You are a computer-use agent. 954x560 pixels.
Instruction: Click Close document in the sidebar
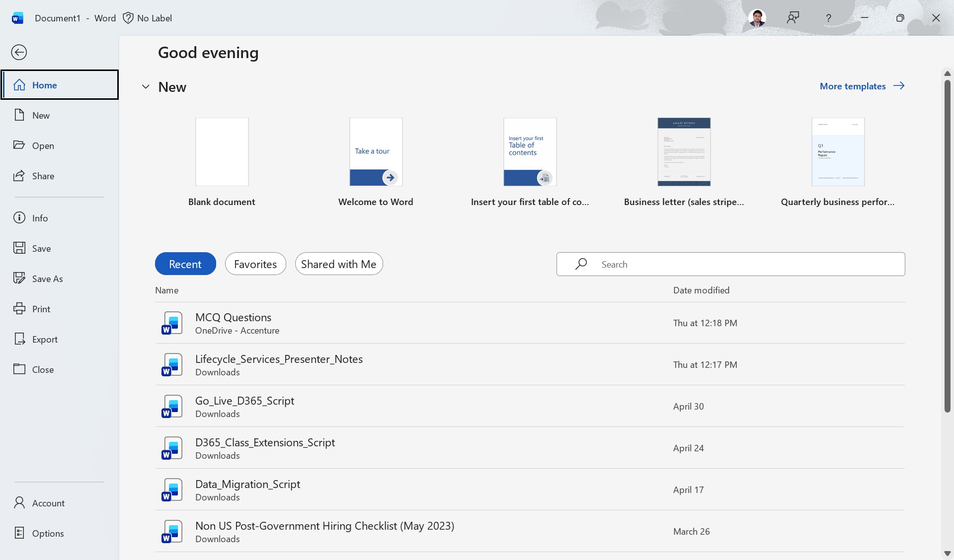point(60,369)
